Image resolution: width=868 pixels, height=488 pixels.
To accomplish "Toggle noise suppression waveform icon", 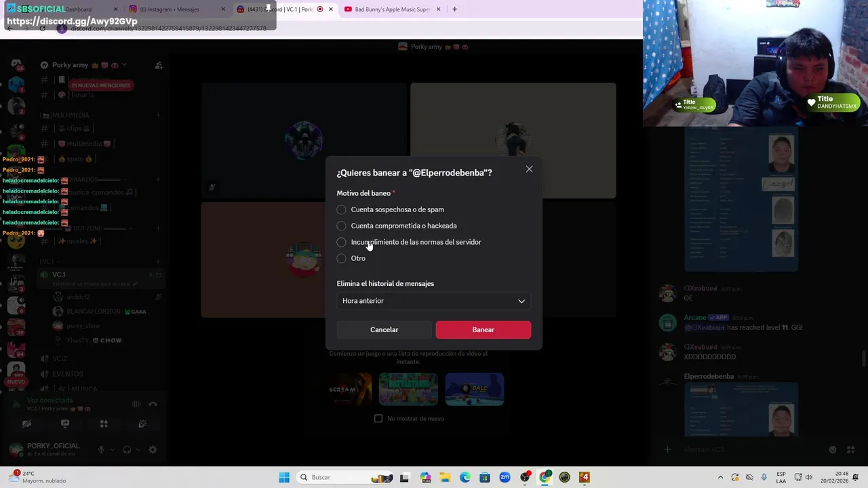I will coord(136,404).
